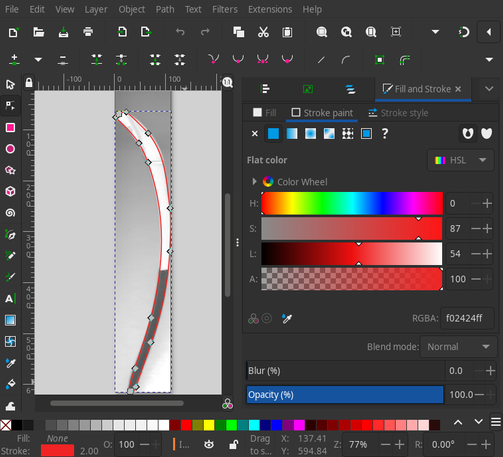Select the Spiral tool
503x457 pixels.
coord(10,213)
